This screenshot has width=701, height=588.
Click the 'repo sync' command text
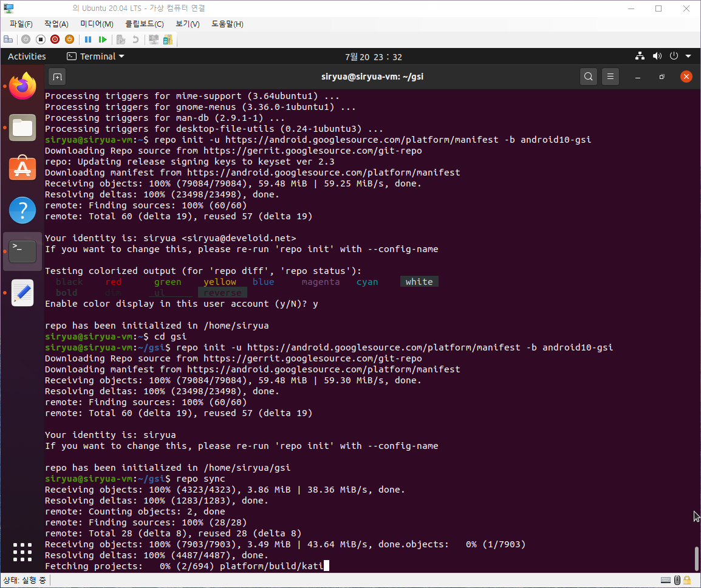(x=200, y=479)
